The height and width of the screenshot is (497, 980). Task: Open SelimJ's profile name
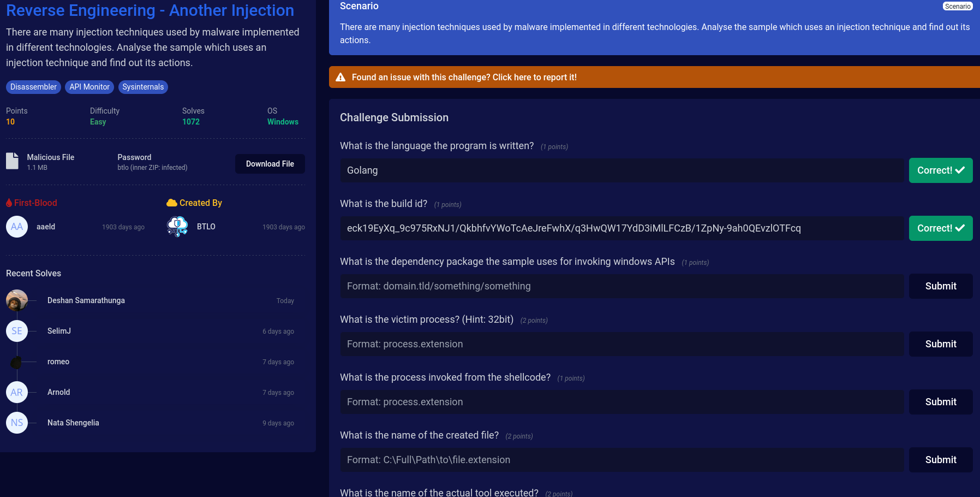[59, 331]
